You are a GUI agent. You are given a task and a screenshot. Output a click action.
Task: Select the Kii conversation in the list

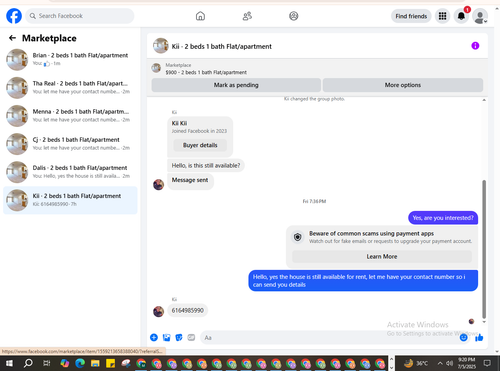tap(70, 200)
